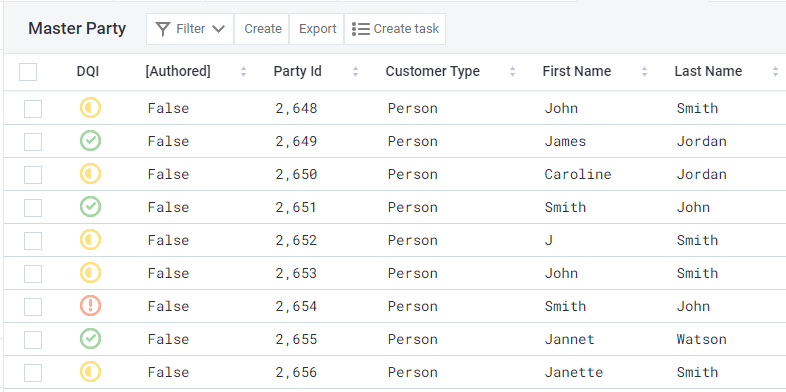Click the Last Name sort arrows
The image size is (786, 392).
(x=775, y=72)
